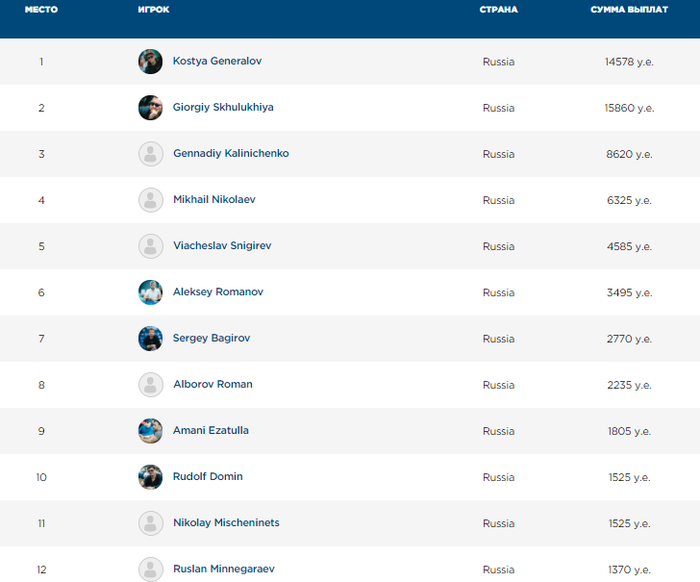Click Amani Ezatulla's avatar photo
Screen dimensions: 700x582
150,431
